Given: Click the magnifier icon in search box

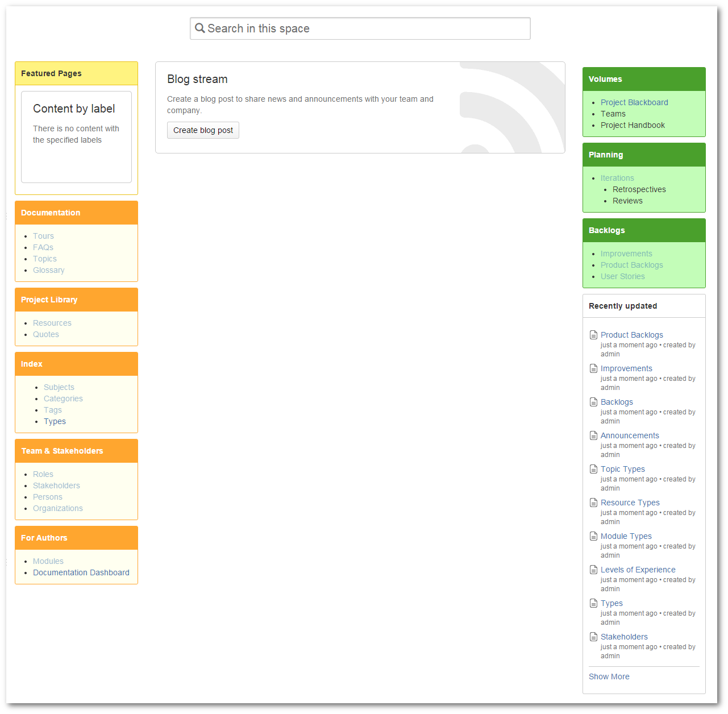Looking at the screenshot, I should pos(199,28).
